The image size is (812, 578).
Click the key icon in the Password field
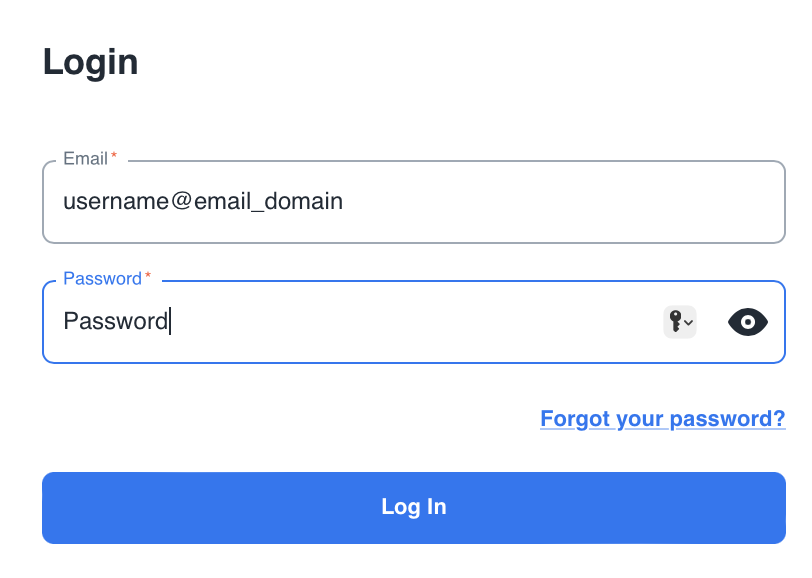click(675, 321)
